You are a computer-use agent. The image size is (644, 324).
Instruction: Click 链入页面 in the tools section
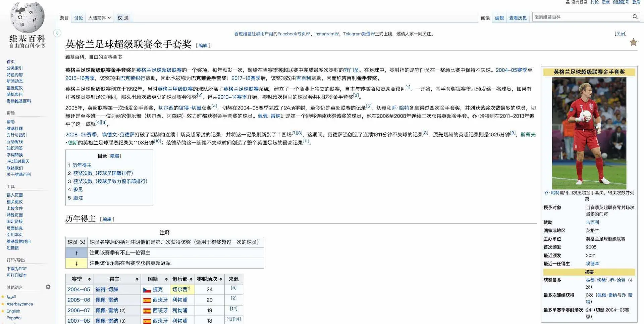[14, 195]
